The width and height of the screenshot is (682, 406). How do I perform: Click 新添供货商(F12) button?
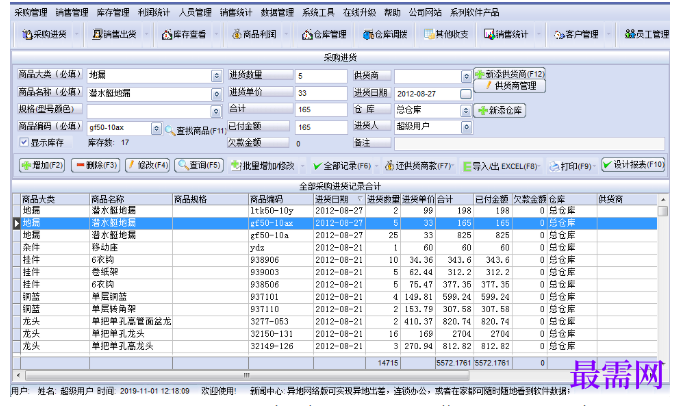point(509,74)
